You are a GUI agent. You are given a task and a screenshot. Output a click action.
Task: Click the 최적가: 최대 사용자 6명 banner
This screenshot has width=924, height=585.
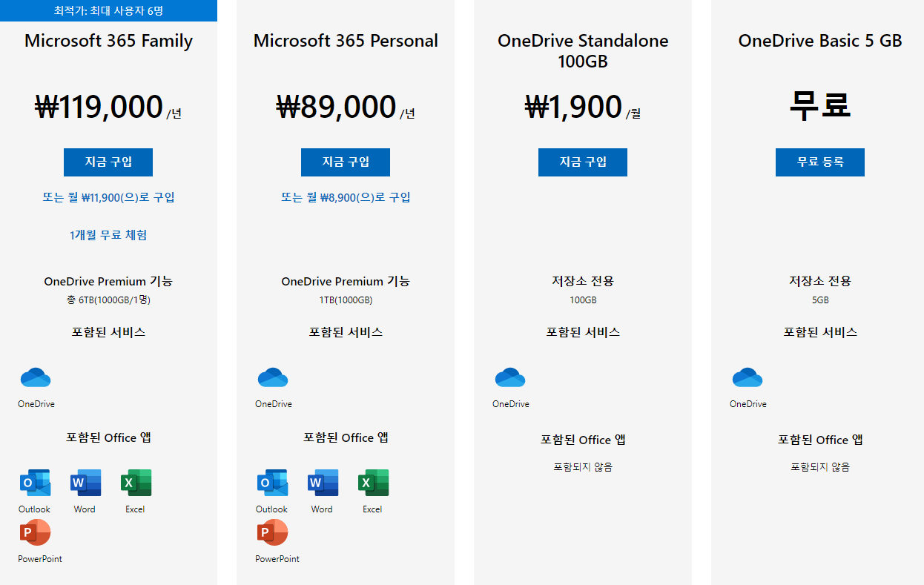point(108,10)
